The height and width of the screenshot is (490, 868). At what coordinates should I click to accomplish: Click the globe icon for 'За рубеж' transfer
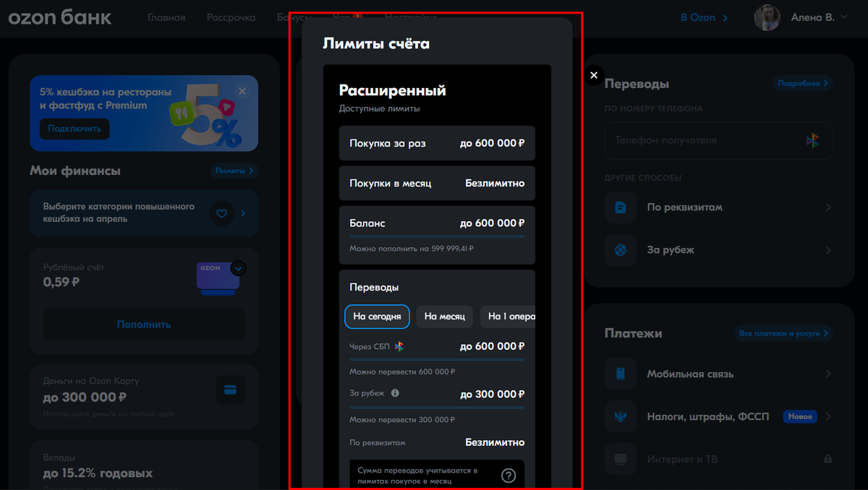click(x=621, y=250)
